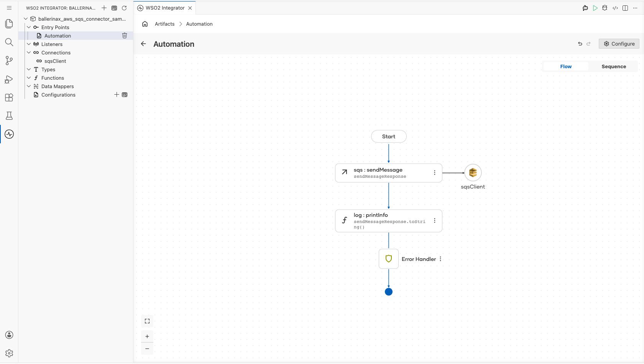
Task: Open the Source Control view
Action: [x=9, y=61]
